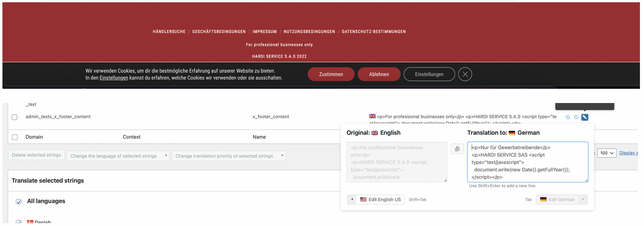Open NUTZUNGSBEDINGUNGEN footer menu item
Viewport: 644px width, 226px height.
(x=309, y=31)
